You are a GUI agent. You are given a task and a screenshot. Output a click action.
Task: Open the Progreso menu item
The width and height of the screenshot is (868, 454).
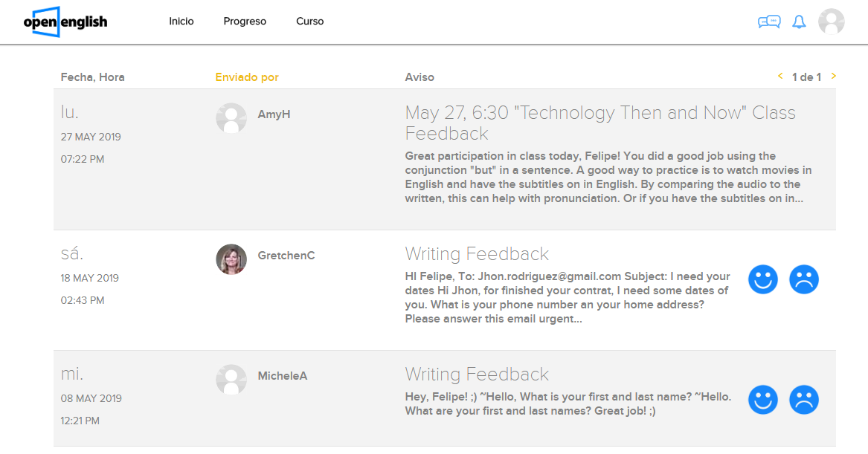coord(245,22)
